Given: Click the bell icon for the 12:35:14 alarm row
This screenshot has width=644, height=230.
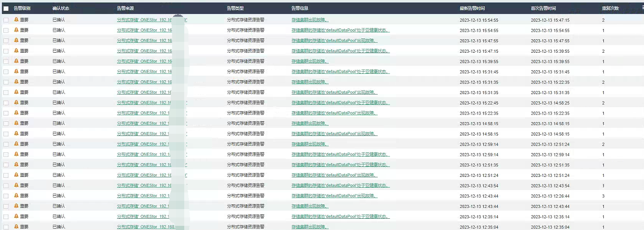Looking at the screenshot, I should pyautogui.click(x=16, y=216).
